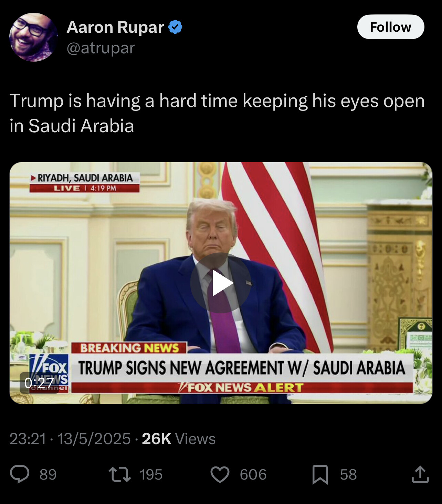Click the 58 bookmarks count
Screen dimensions: 442x504
pos(348,474)
